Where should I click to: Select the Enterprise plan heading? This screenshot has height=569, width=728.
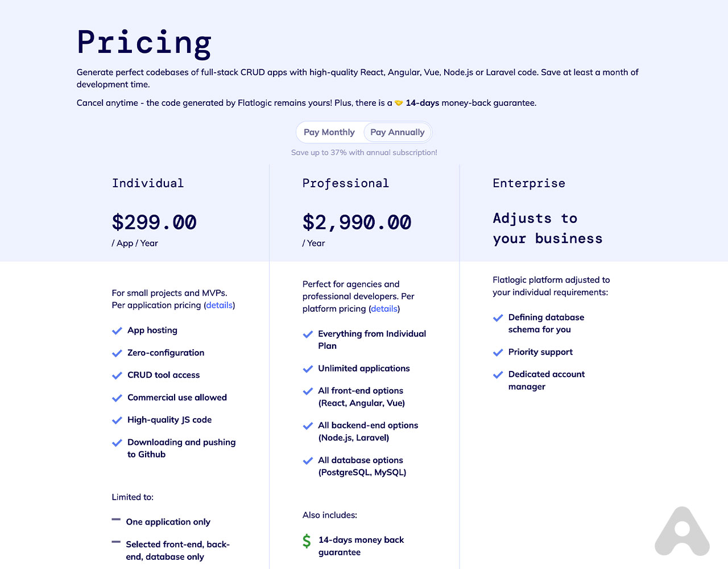529,183
